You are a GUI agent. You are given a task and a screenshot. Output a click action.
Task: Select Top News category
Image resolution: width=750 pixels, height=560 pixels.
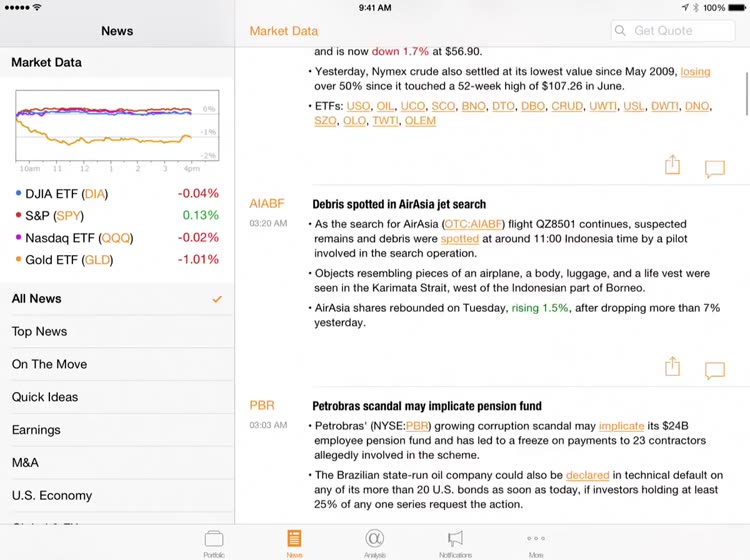(x=117, y=331)
